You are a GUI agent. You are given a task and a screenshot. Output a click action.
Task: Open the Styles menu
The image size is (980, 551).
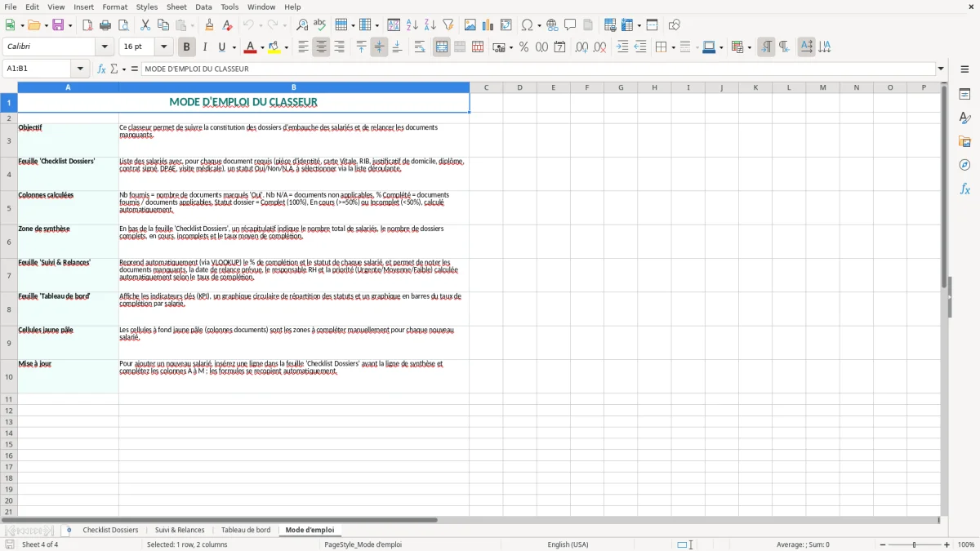point(147,7)
